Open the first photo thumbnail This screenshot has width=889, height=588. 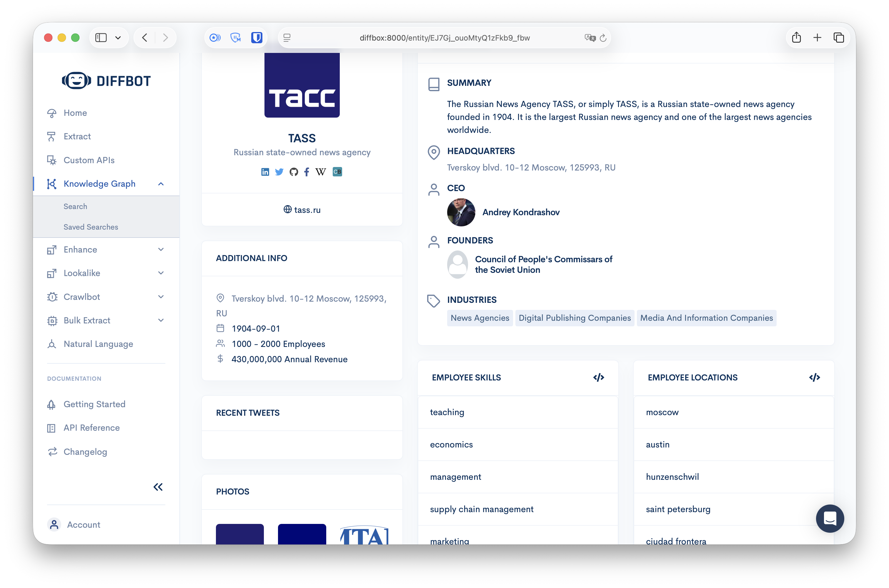tap(240, 534)
